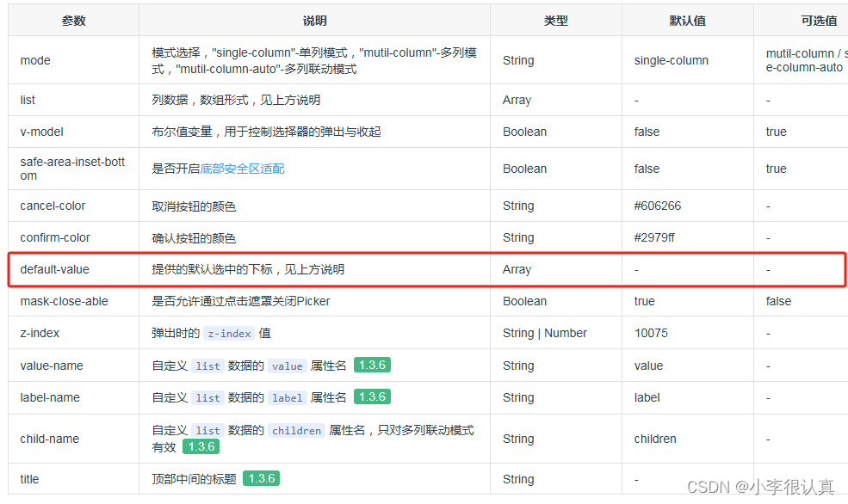The image size is (848, 504).
Task: Click the 1.3.6 badge in value-name row
Action: pyautogui.click(x=372, y=365)
